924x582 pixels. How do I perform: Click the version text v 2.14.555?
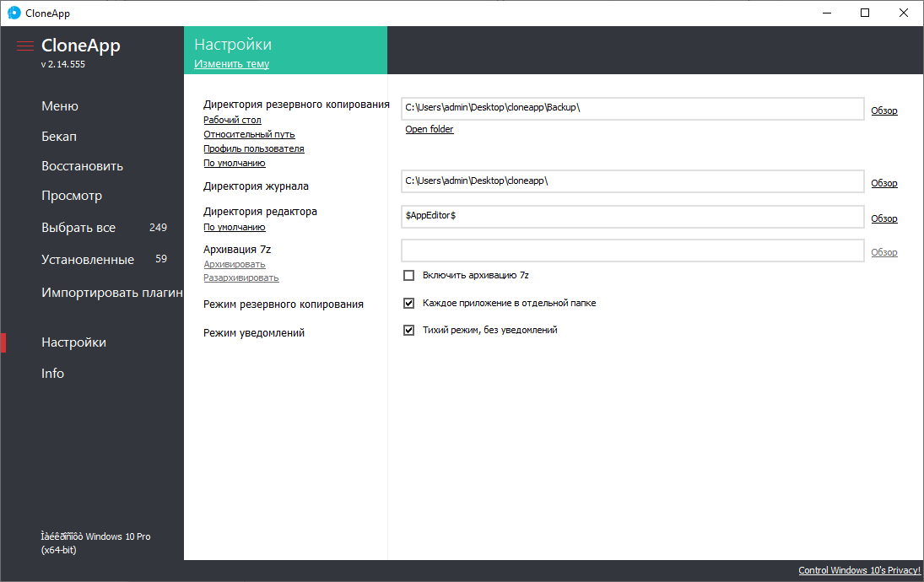pos(63,64)
